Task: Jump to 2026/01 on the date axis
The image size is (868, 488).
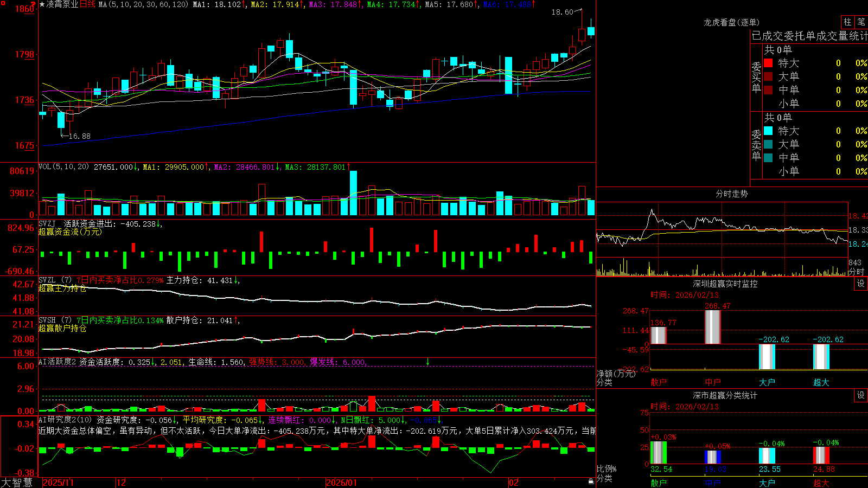Action: [341, 483]
